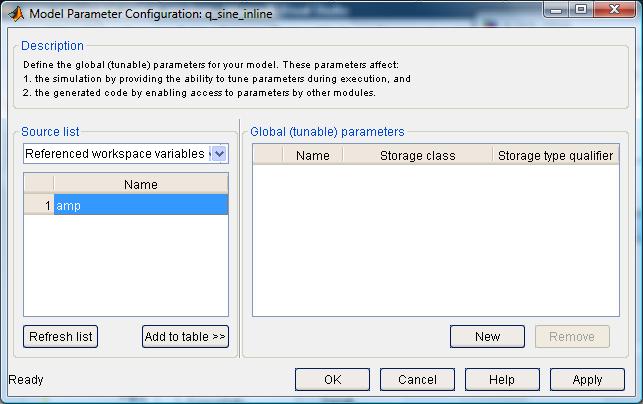Maximize the Model Parameter Configuration window

tap(581, 9)
